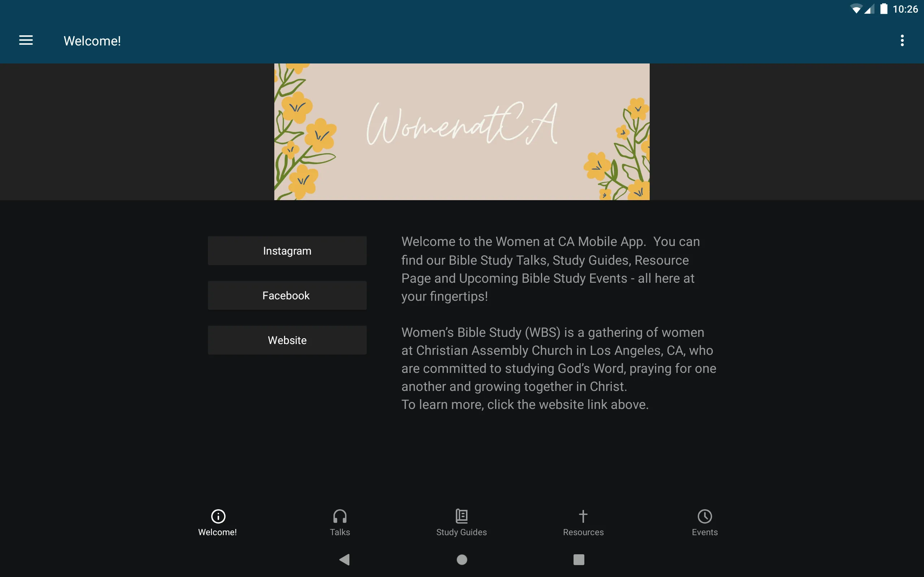Select the Events tab
Image resolution: width=924 pixels, height=577 pixels.
pos(704,522)
